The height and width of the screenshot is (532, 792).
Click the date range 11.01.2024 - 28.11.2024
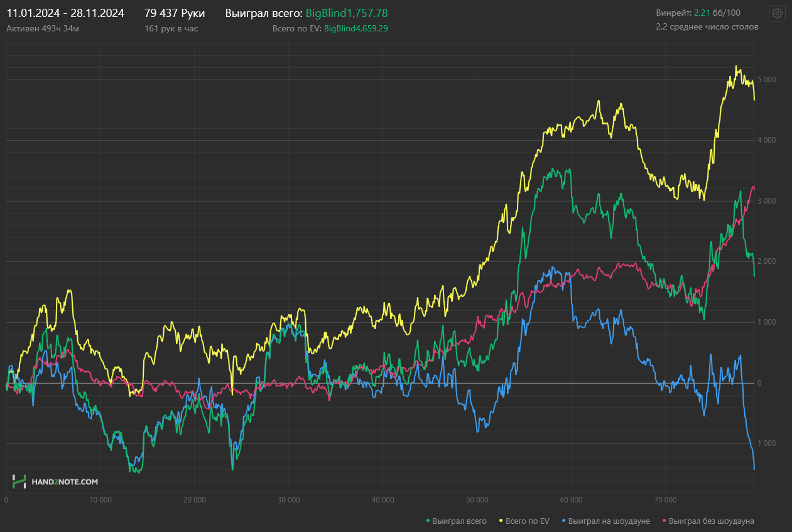click(x=65, y=13)
